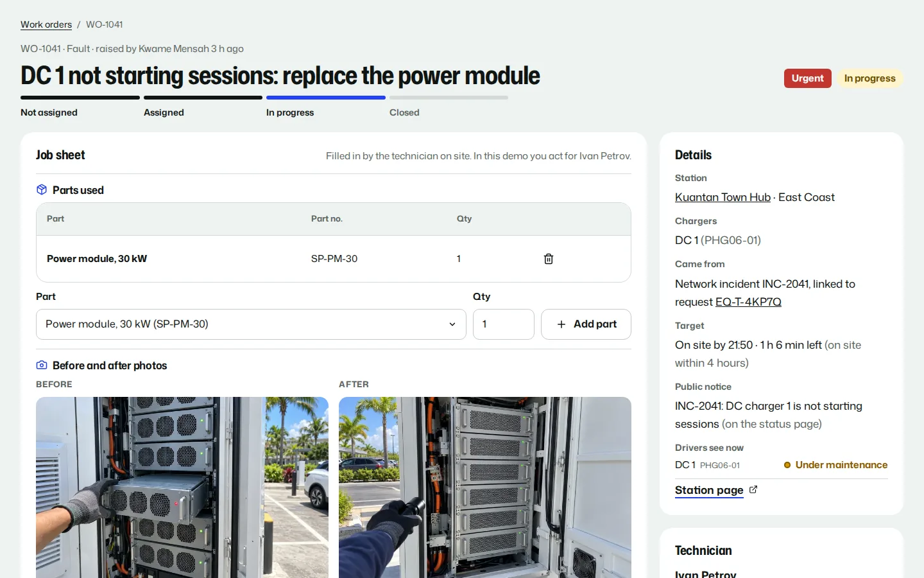Click the Add part button
924x578 pixels.
[x=586, y=324]
